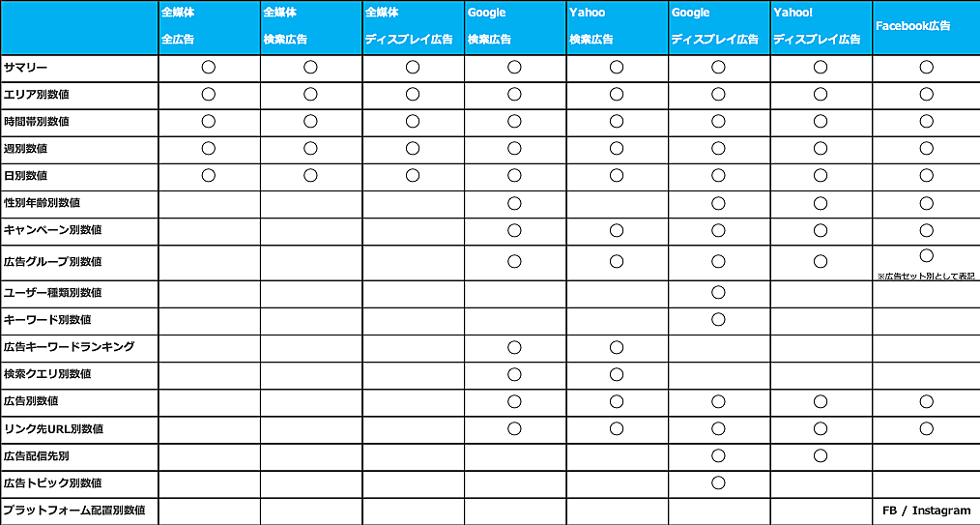Click the キャンペーン別数値 row label
The height and width of the screenshot is (525, 980).
[53, 230]
